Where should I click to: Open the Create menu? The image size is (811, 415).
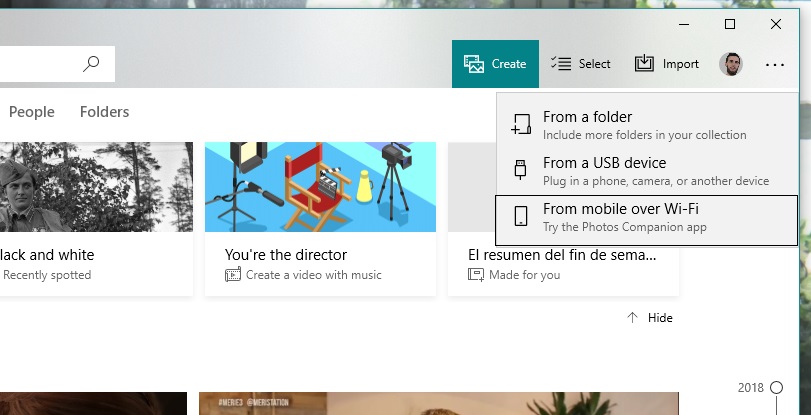pos(495,64)
